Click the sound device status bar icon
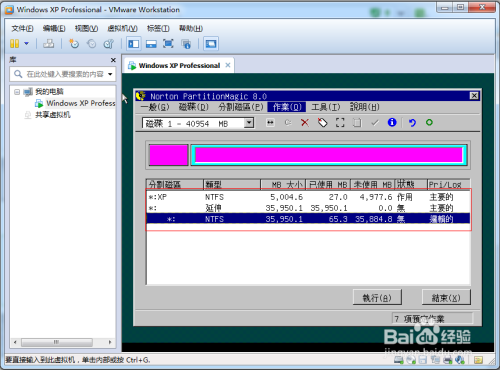The width and height of the screenshot is (500, 370). click(460, 360)
